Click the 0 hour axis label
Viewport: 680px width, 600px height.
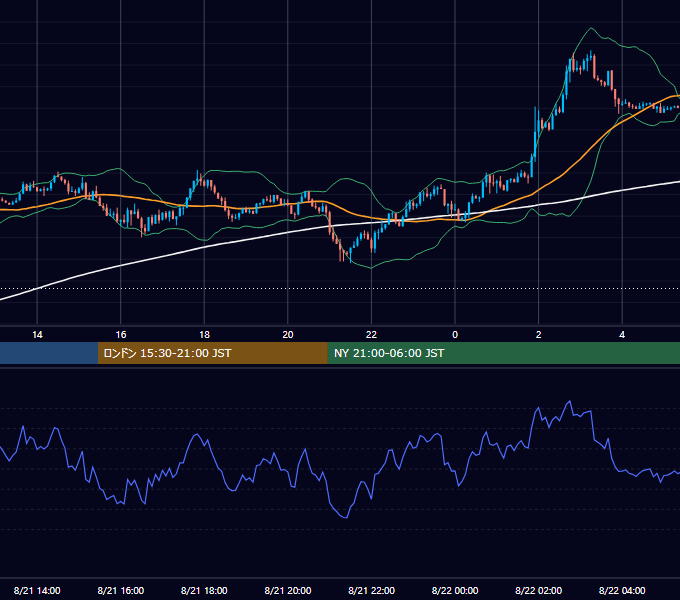(455, 335)
